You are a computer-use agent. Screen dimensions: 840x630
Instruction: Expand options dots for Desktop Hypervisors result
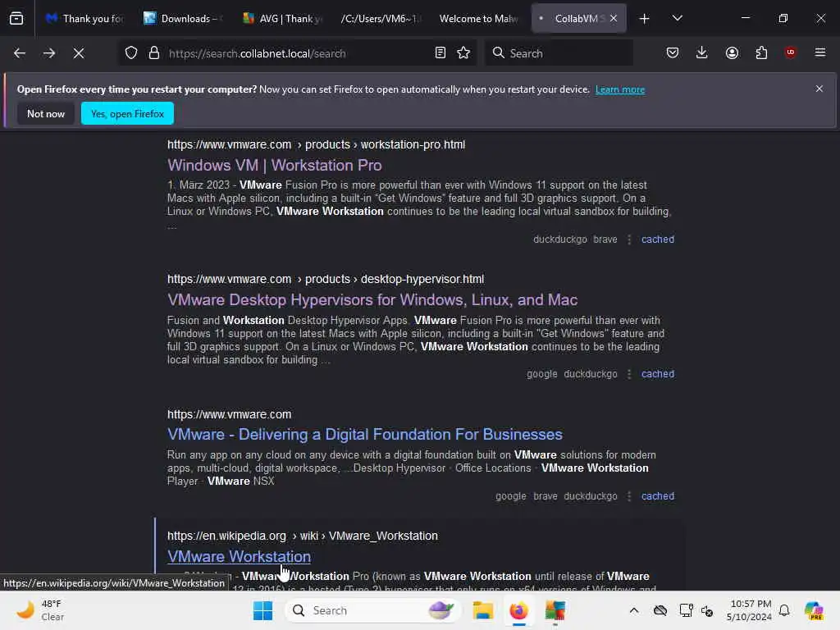[629, 374]
